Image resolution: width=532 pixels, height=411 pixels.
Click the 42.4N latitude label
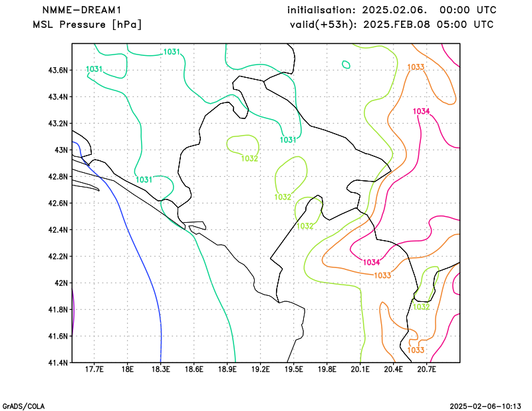(58, 229)
